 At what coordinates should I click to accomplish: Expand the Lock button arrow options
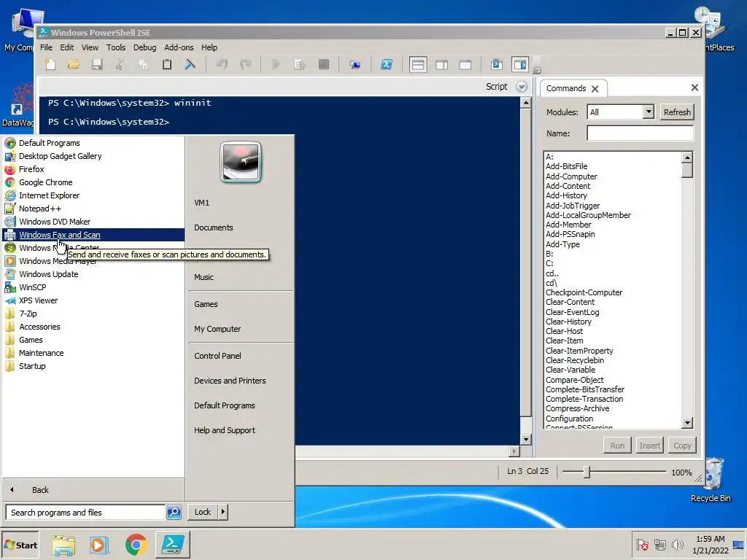[222, 512]
